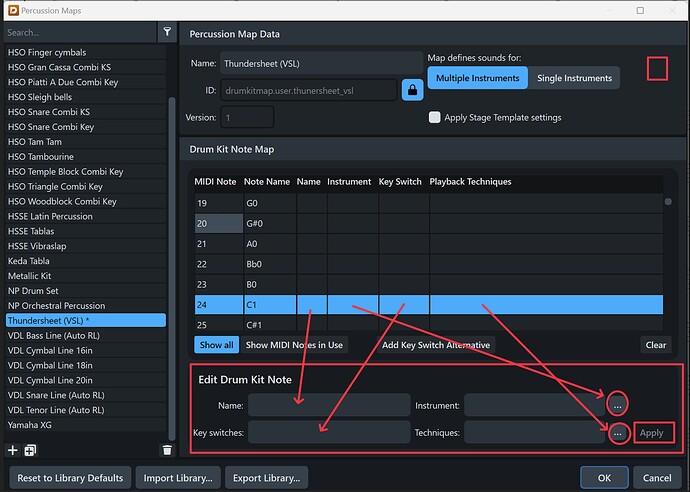Click the map list scrollbar
The width and height of the screenshot is (690, 492).
(172, 268)
